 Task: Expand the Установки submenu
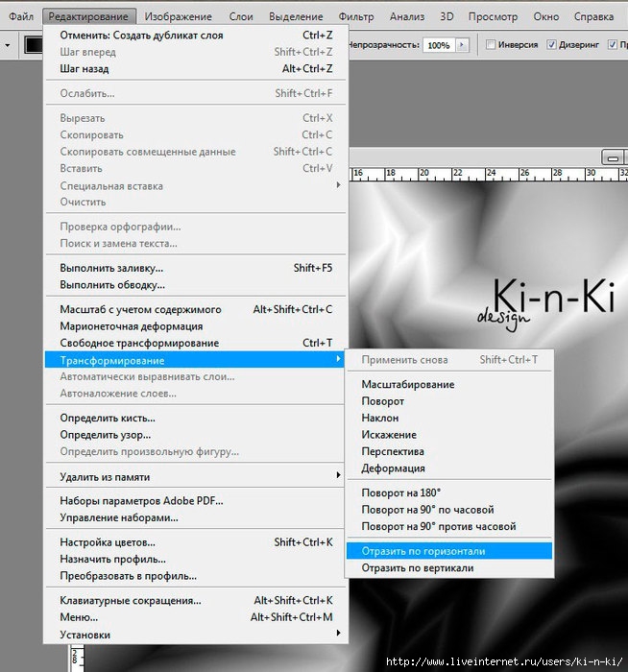196,635
